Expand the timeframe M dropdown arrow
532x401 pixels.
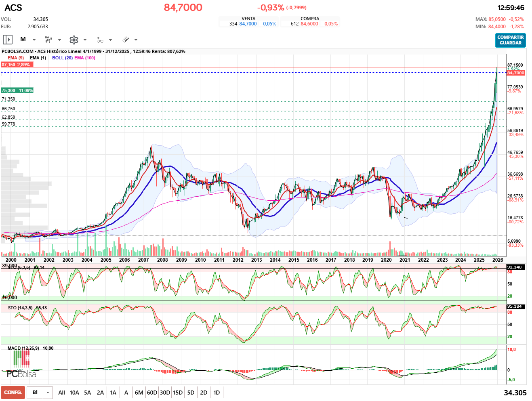[x=34, y=40]
